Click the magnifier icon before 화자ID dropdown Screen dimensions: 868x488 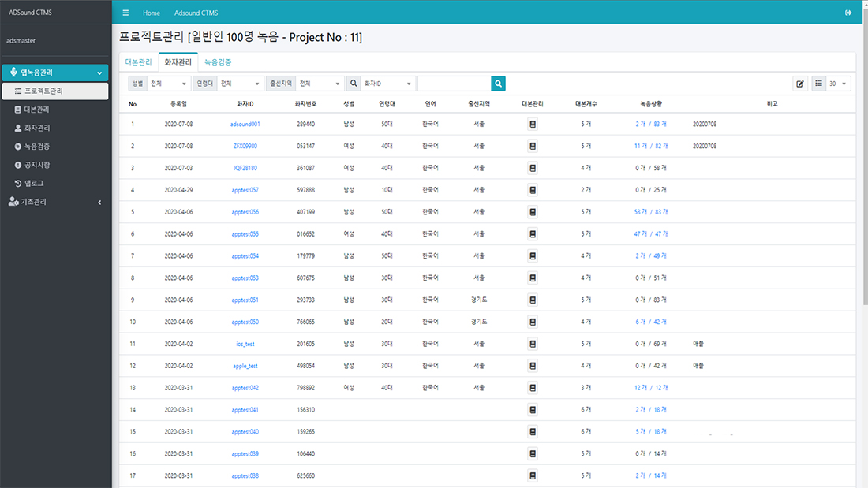pyautogui.click(x=354, y=84)
